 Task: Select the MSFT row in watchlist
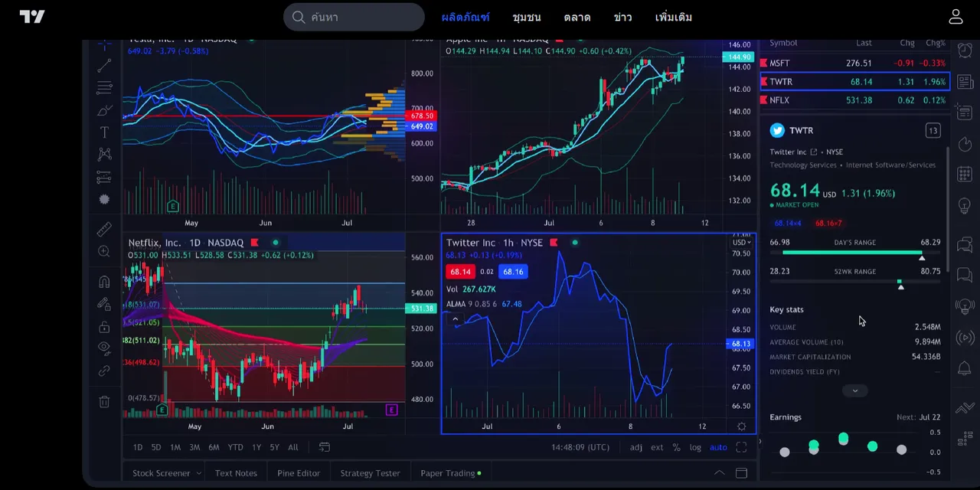854,64
